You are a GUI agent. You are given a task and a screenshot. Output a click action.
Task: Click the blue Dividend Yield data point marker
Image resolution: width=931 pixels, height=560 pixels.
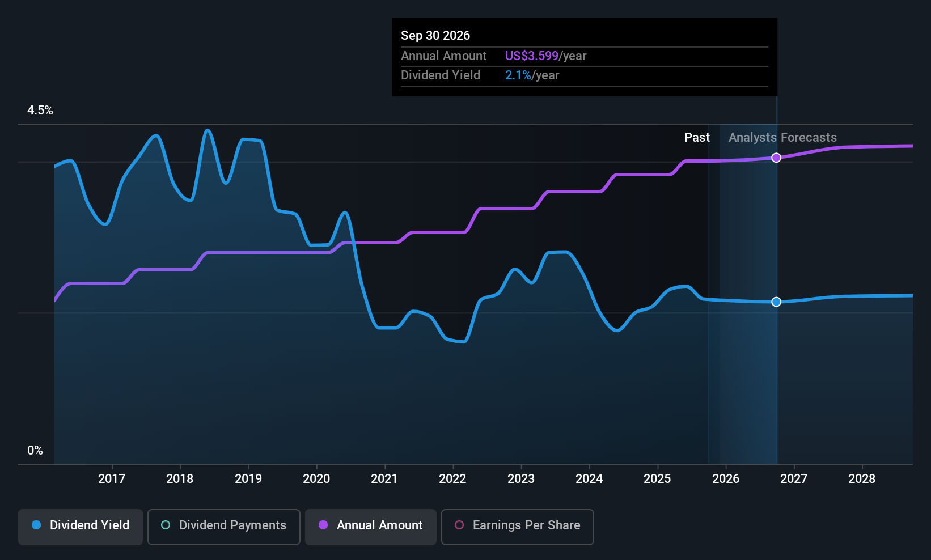[777, 302]
